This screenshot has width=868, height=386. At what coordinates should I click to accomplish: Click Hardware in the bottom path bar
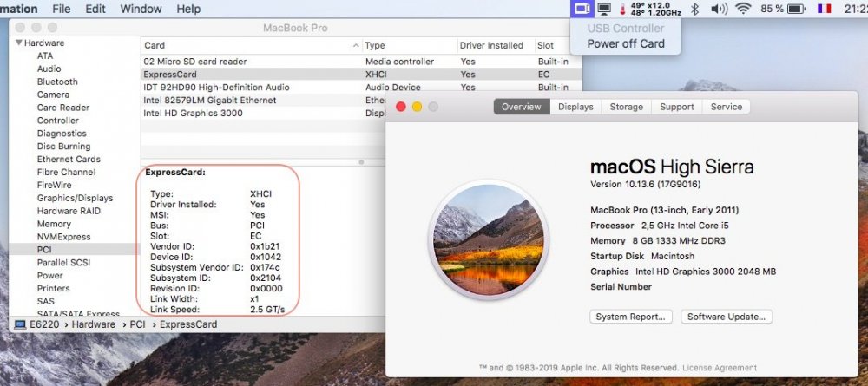(94, 324)
